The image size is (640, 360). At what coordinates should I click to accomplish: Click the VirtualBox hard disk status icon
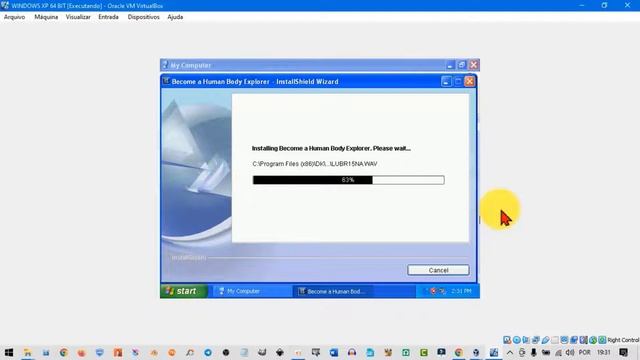(507, 340)
